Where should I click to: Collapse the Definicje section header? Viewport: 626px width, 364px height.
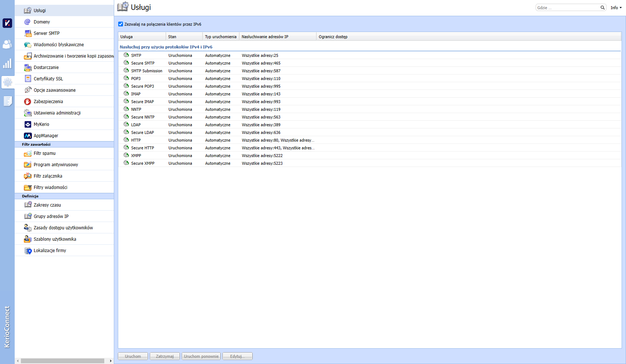[x=30, y=196]
